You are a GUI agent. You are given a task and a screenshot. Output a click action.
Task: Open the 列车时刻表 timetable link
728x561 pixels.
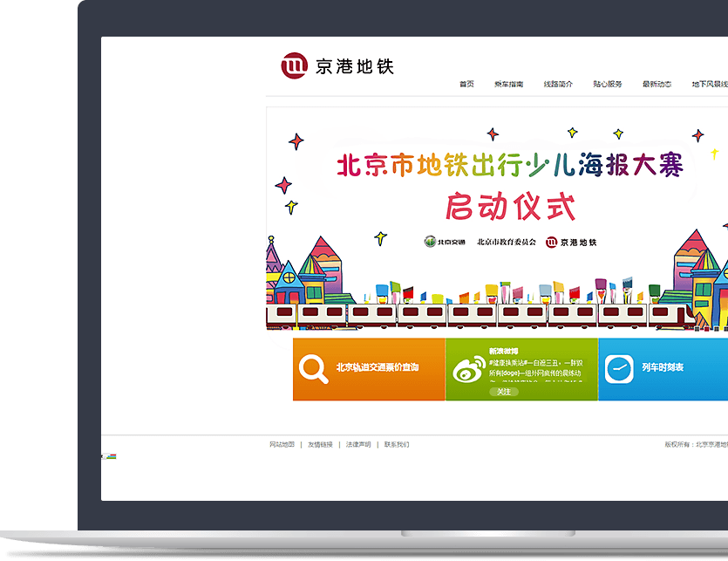point(663,368)
